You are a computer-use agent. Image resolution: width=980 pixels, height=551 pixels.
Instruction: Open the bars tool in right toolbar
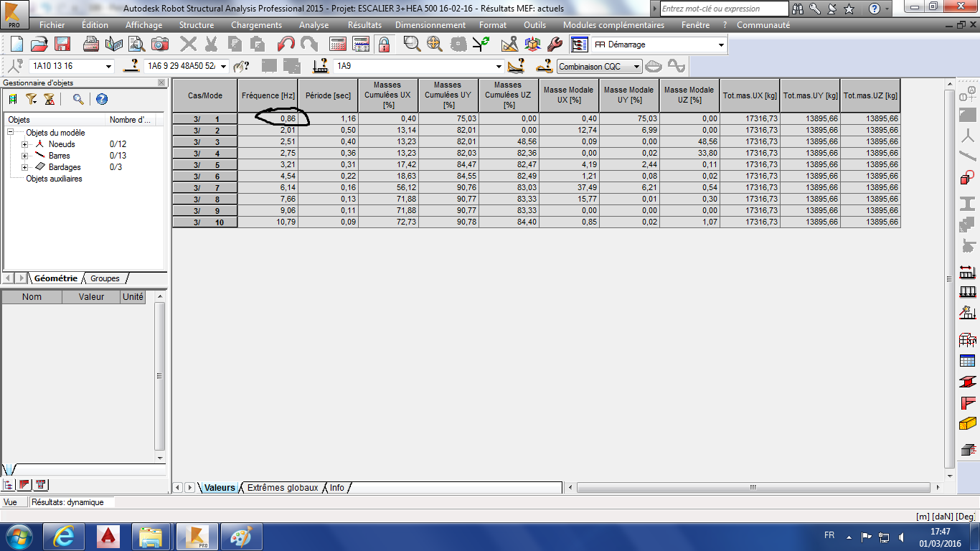(x=968, y=156)
